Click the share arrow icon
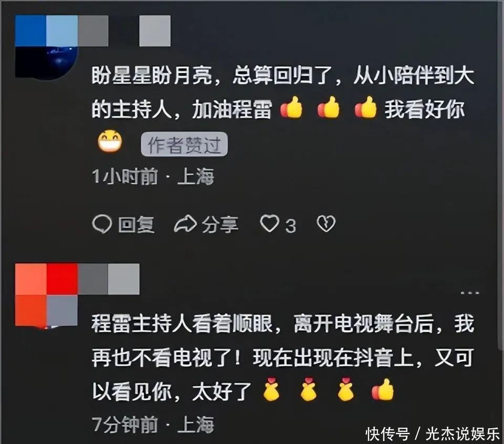Image resolution: width=504 pixels, height=444 pixels. pos(185,224)
